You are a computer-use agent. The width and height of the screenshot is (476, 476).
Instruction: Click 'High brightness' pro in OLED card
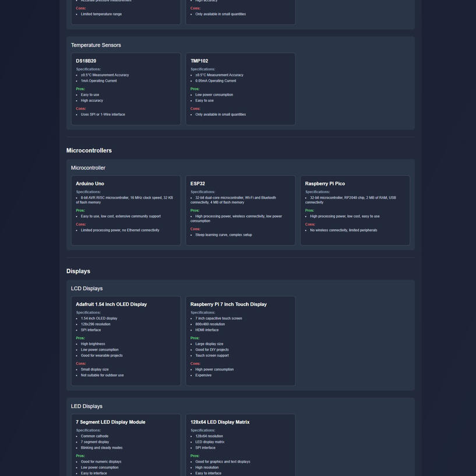(x=93, y=344)
